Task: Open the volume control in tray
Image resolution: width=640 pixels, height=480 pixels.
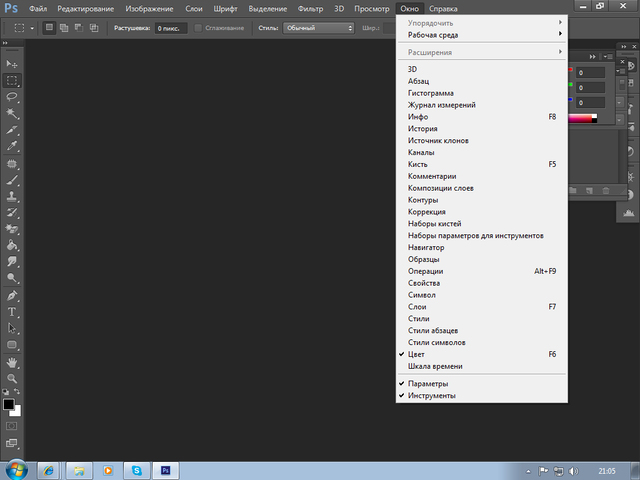Action: click(x=573, y=471)
